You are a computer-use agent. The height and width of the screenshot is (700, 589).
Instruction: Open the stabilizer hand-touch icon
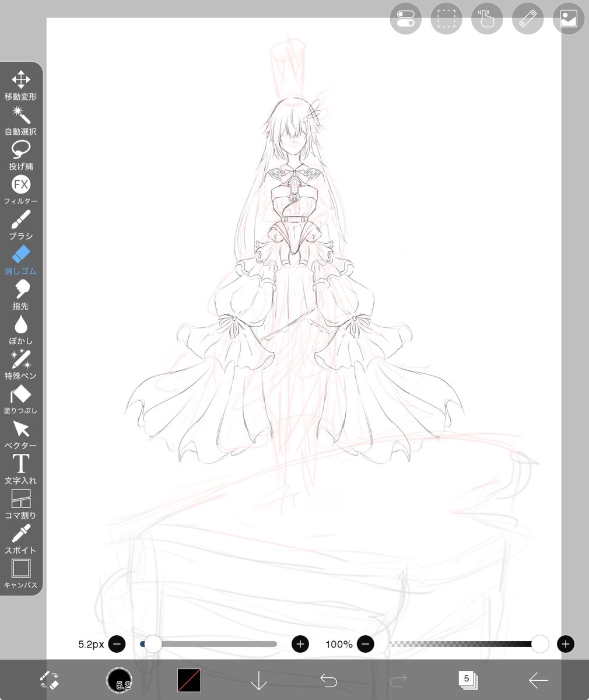click(487, 18)
